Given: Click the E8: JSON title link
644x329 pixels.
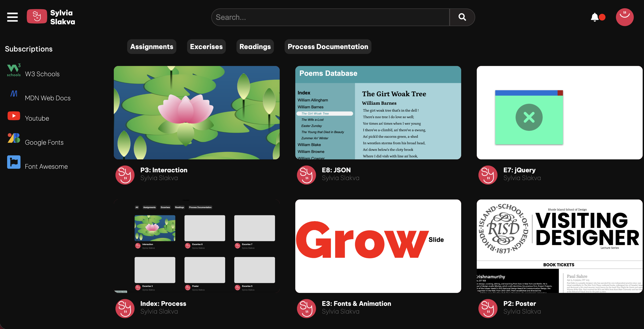Looking at the screenshot, I should 336,170.
